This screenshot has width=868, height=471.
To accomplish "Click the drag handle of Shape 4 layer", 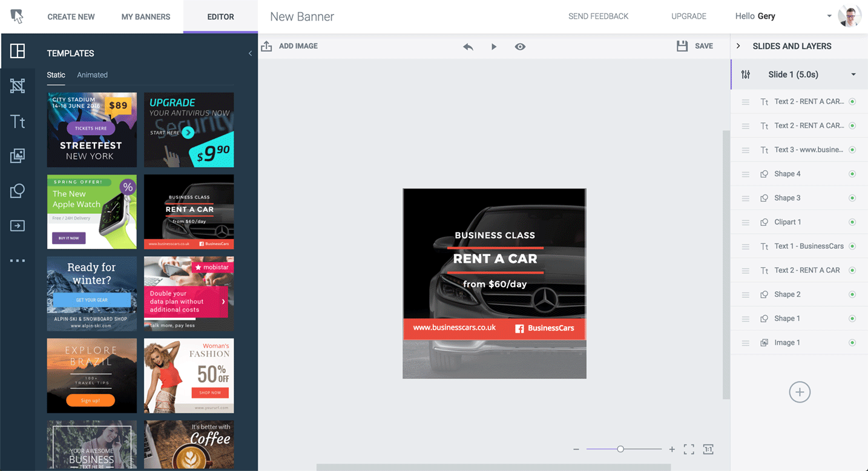I will (x=746, y=174).
